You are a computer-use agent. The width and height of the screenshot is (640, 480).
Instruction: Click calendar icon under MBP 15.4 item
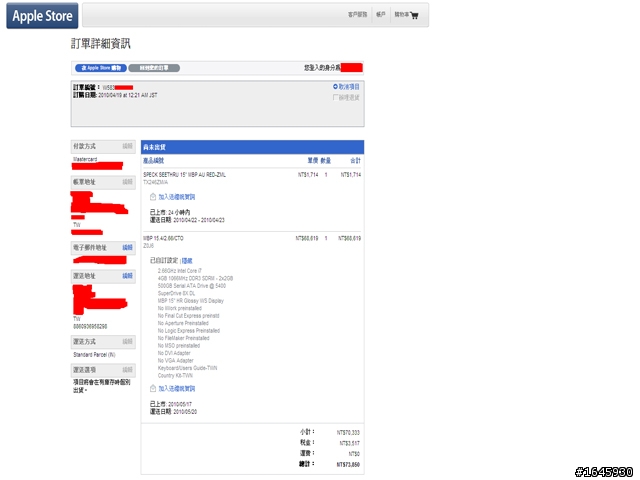pyautogui.click(x=153, y=388)
